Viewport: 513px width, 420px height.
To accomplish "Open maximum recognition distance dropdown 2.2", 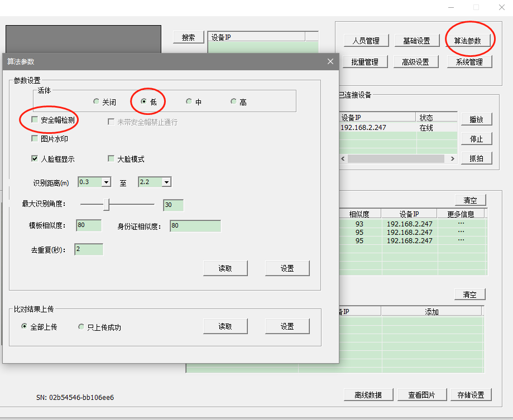I will click(x=166, y=182).
